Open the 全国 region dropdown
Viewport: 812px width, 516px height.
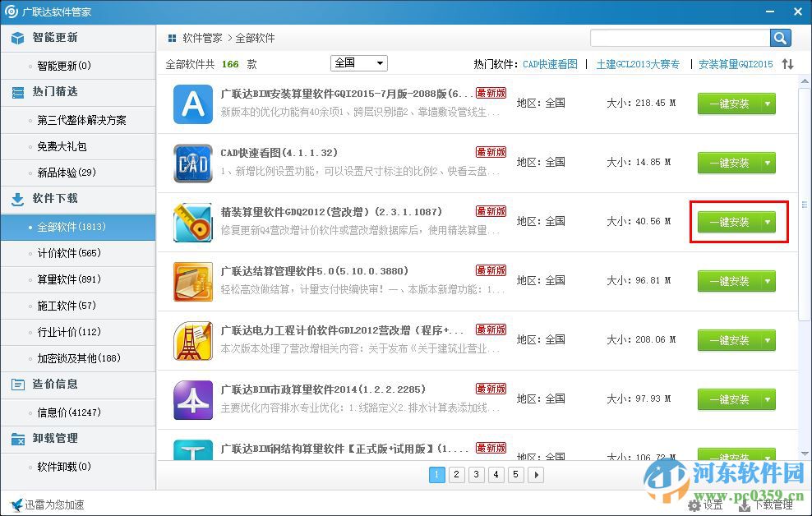[x=358, y=63]
